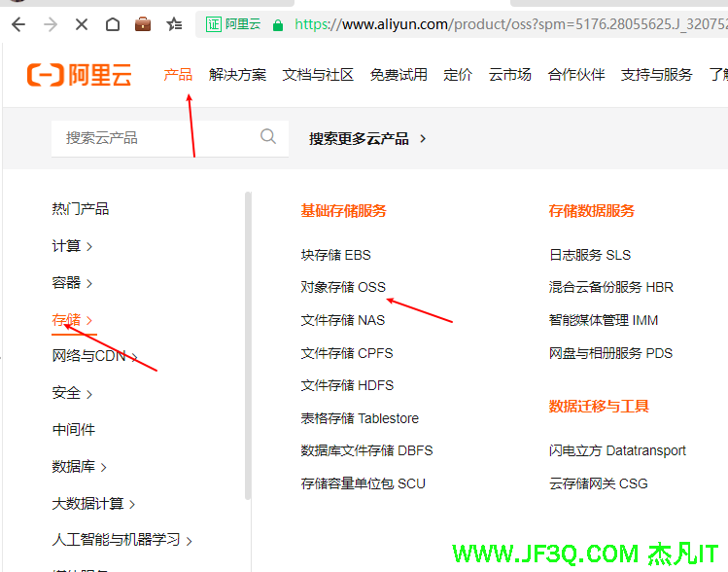Click the category list scrollbar
The width and height of the screenshot is (728, 572).
[249, 340]
